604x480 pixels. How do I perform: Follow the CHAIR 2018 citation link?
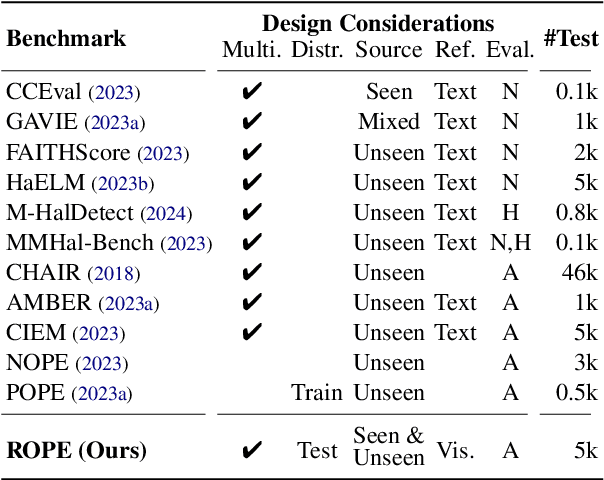108,273
